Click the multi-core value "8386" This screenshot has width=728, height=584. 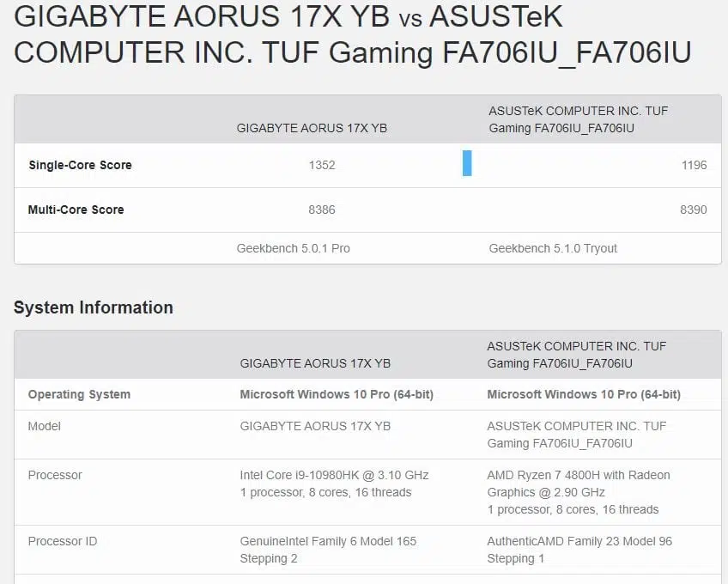[x=322, y=210]
